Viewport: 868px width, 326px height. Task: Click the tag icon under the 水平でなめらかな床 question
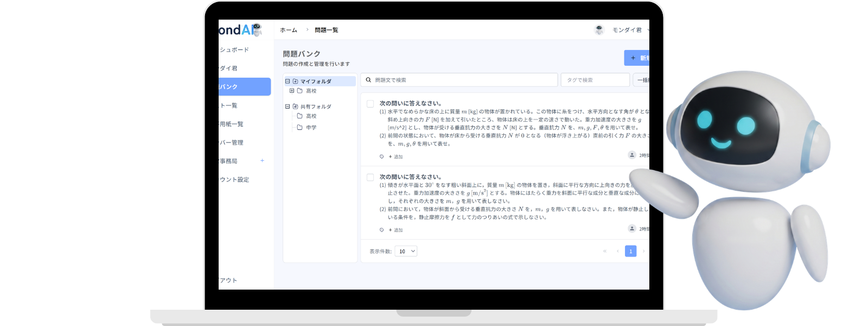pos(381,156)
